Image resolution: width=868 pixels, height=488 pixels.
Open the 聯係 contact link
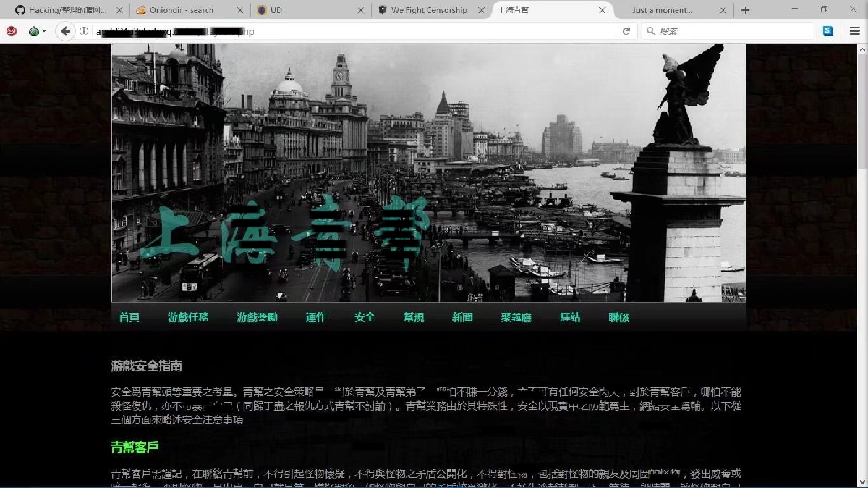click(618, 317)
